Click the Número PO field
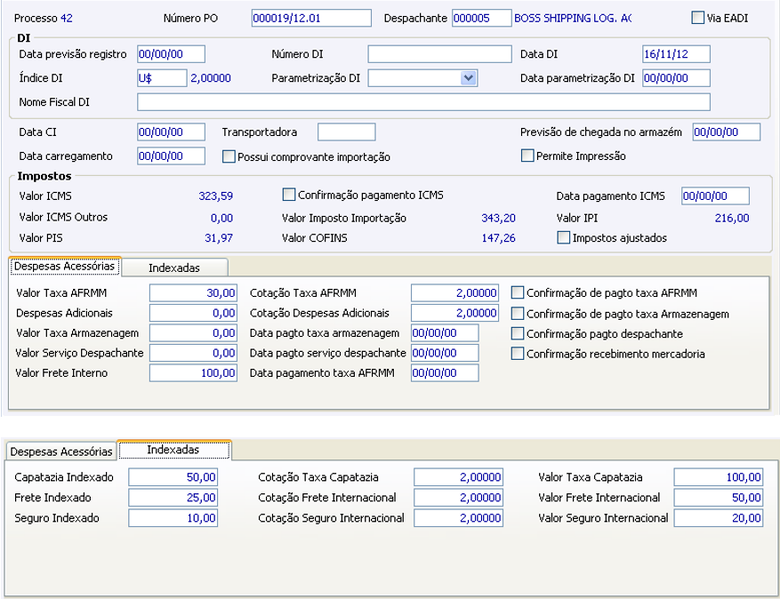 click(311, 18)
